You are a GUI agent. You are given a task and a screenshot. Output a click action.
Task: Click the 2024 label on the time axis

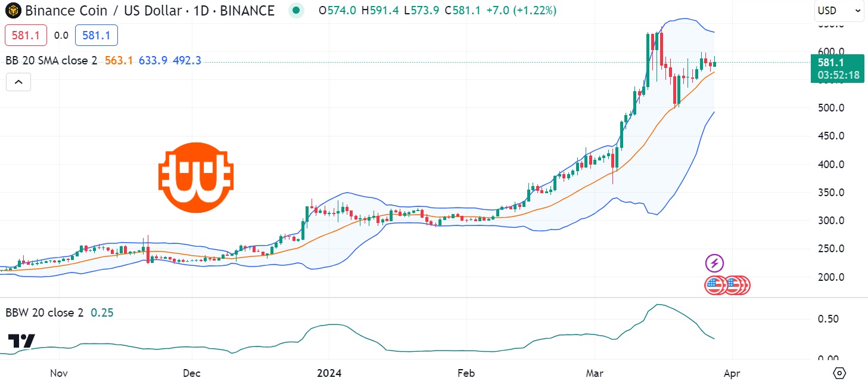[329, 373]
